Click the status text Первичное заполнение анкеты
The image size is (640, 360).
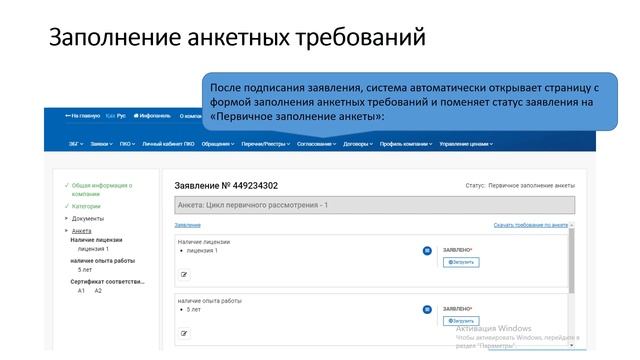pyautogui.click(x=531, y=186)
